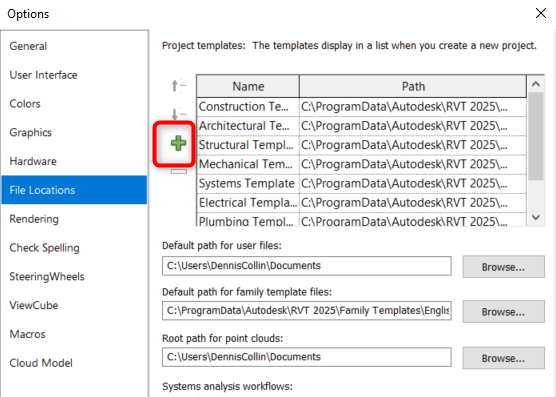Open the Hardware category
This screenshot has height=397, width=556.
74,161
